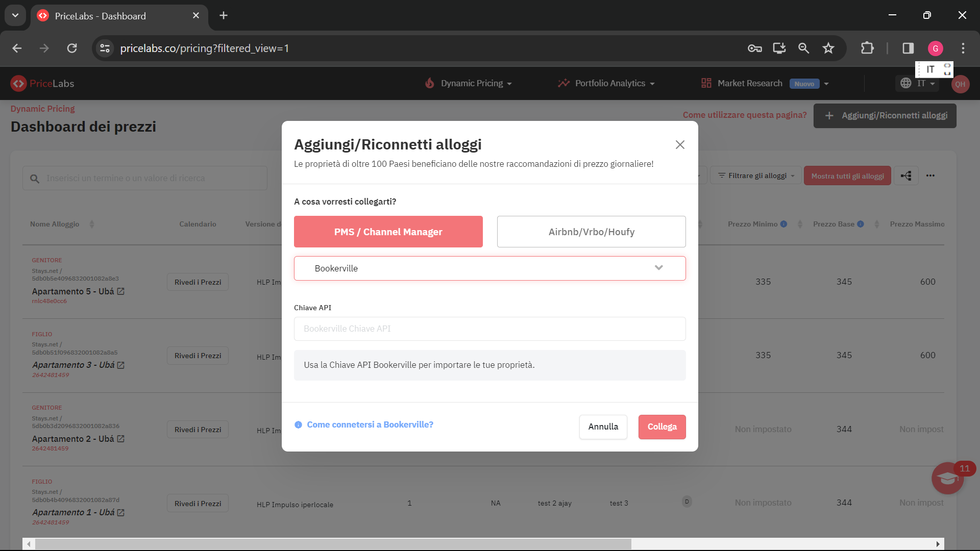Click the site information icon in address bar
The image size is (980, 551).
tap(105, 48)
